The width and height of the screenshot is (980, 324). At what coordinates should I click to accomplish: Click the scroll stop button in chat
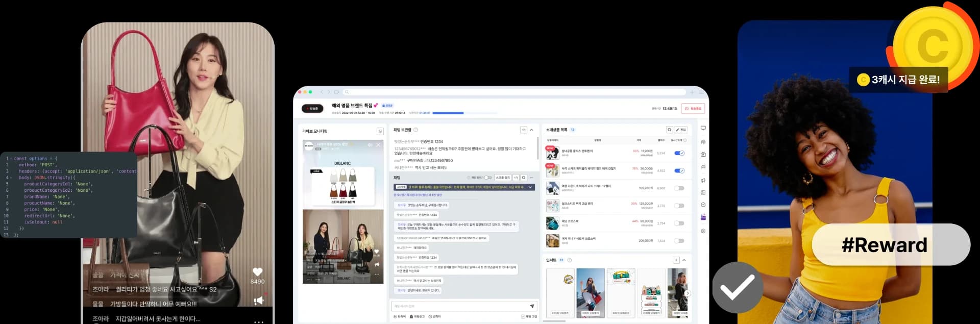coord(503,178)
